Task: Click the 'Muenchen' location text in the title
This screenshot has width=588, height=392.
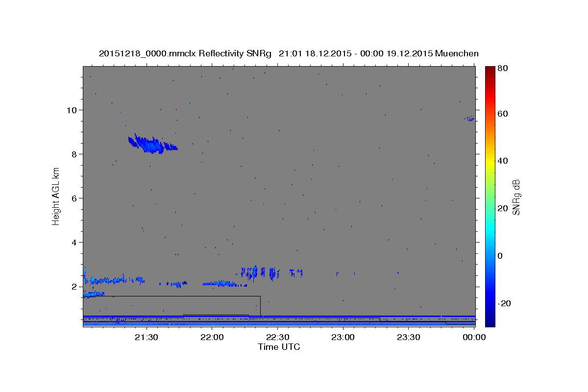Action: point(457,53)
